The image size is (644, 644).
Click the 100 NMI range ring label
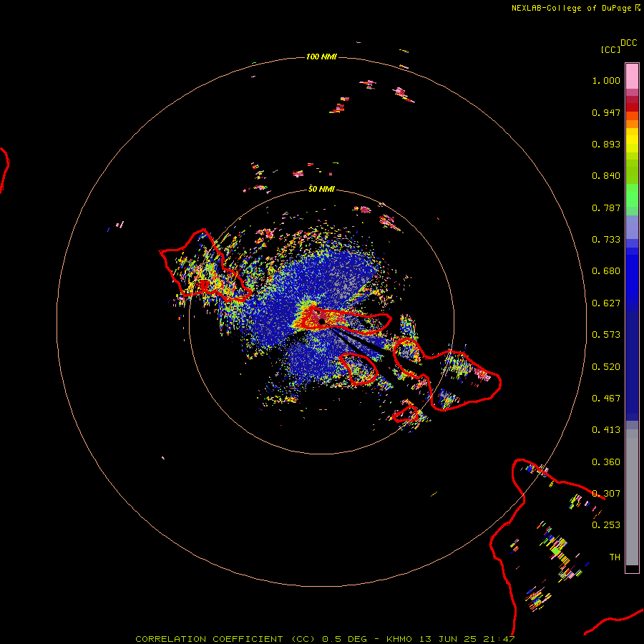click(x=321, y=57)
